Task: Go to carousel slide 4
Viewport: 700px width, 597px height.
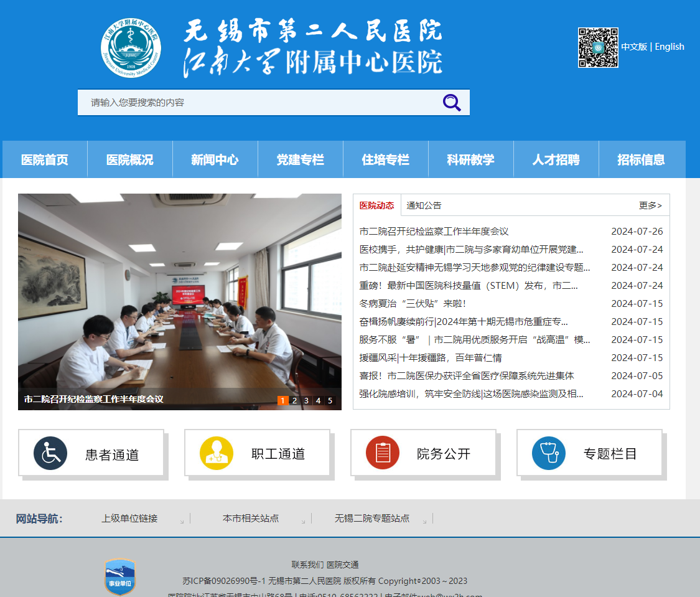Action: tap(319, 400)
